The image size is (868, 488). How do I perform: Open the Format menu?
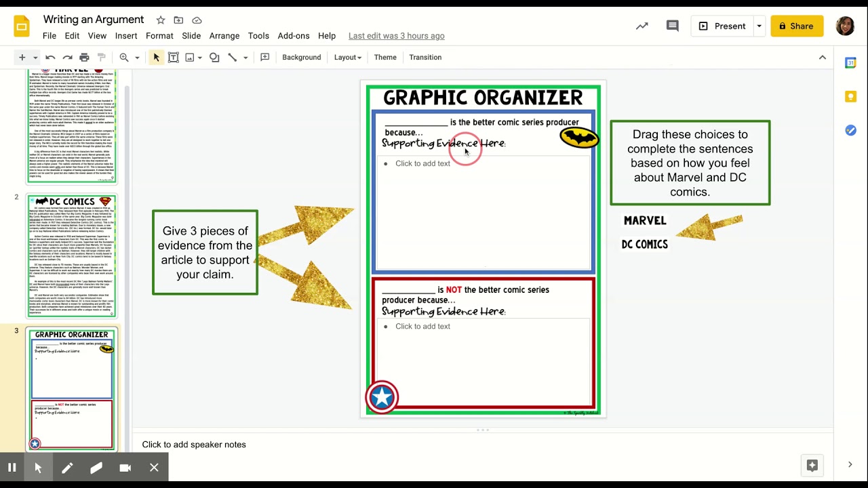coord(159,36)
